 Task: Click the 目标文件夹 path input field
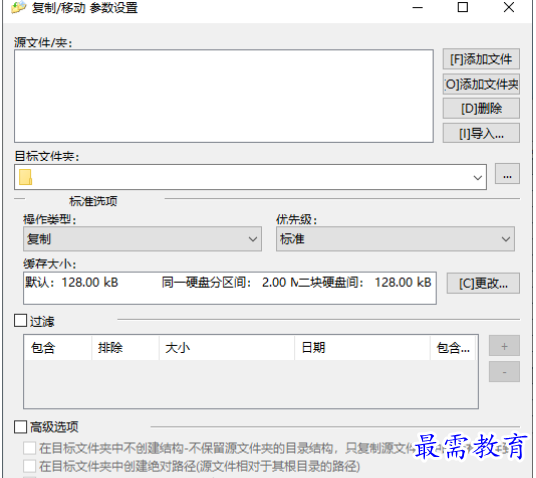(251, 177)
